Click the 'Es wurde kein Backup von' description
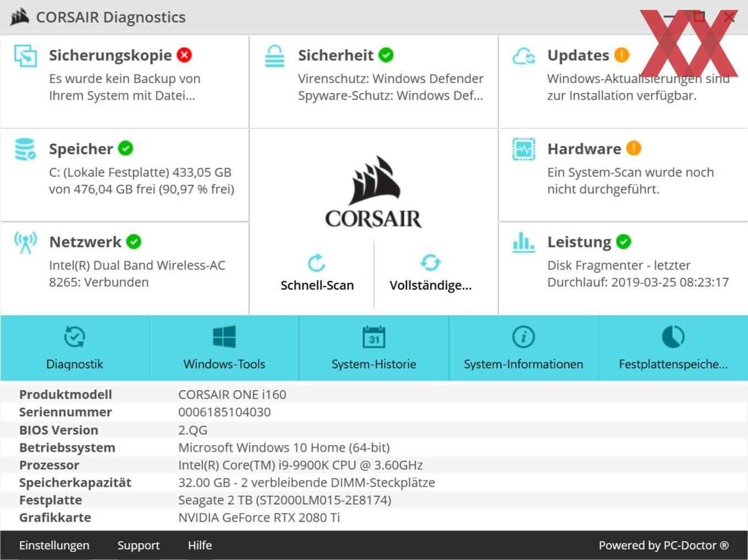748x560 pixels. click(125, 79)
